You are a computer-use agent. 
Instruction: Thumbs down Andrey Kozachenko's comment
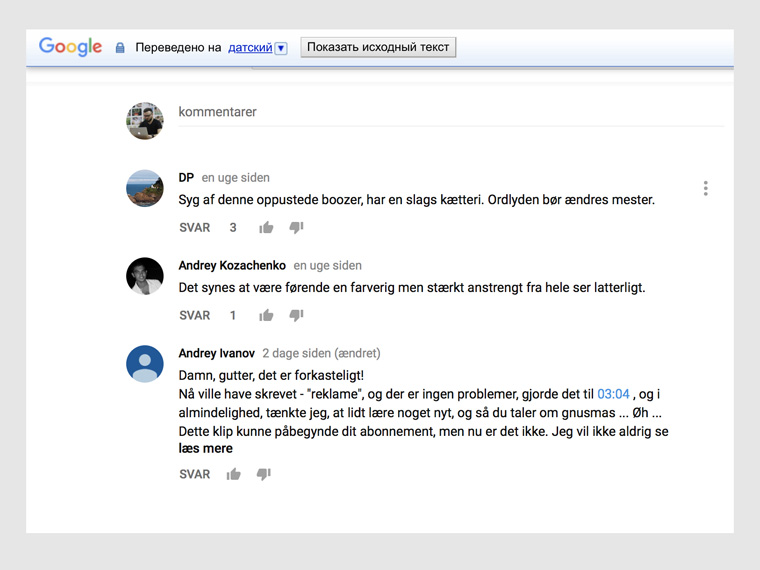(x=296, y=316)
